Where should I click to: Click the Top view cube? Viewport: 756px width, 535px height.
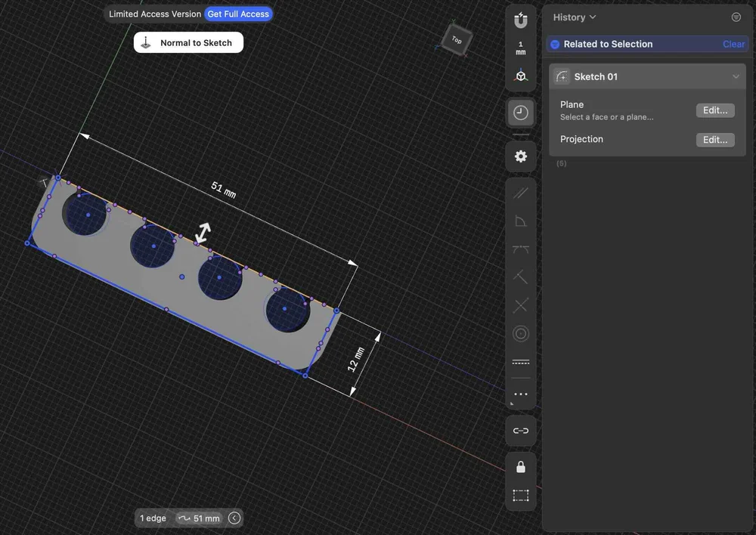pos(456,40)
